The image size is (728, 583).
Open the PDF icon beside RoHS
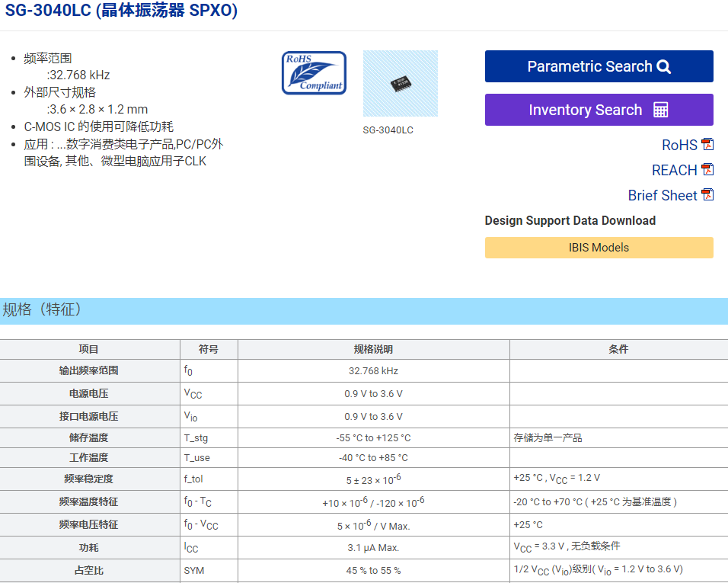click(x=707, y=144)
